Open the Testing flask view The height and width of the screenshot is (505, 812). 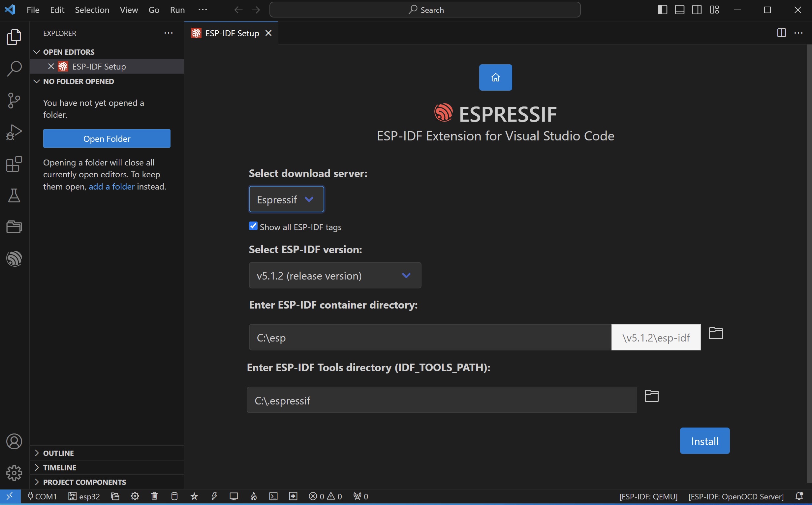[14, 195]
